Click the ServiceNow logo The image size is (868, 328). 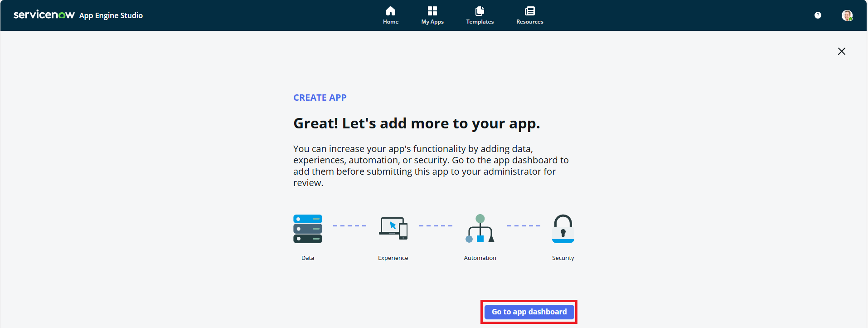[44, 15]
